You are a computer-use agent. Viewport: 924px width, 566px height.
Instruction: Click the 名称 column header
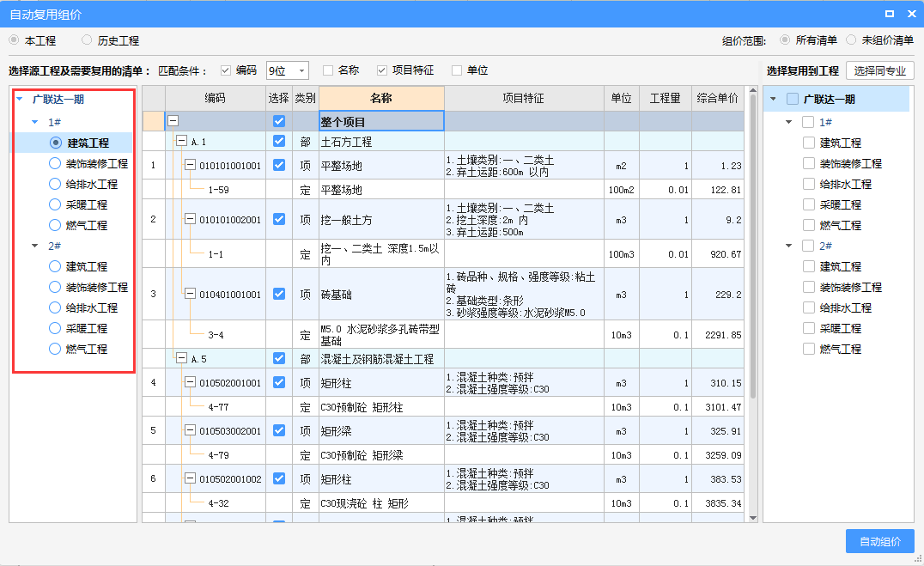click(380, 99)
